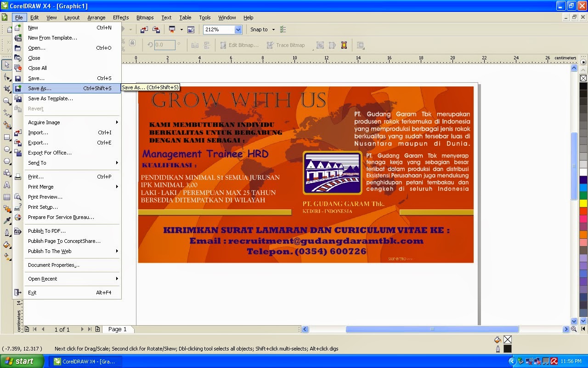This screenshot has width=588, height=368.
Task: Click the rotation angle input field
Action: (x=165, y=45)
